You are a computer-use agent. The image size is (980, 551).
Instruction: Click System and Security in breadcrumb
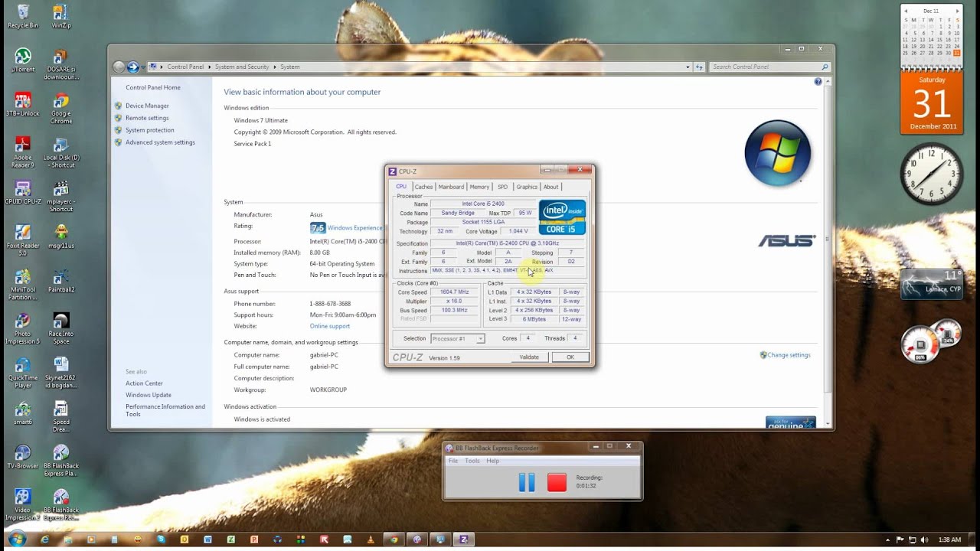(242, 67)
